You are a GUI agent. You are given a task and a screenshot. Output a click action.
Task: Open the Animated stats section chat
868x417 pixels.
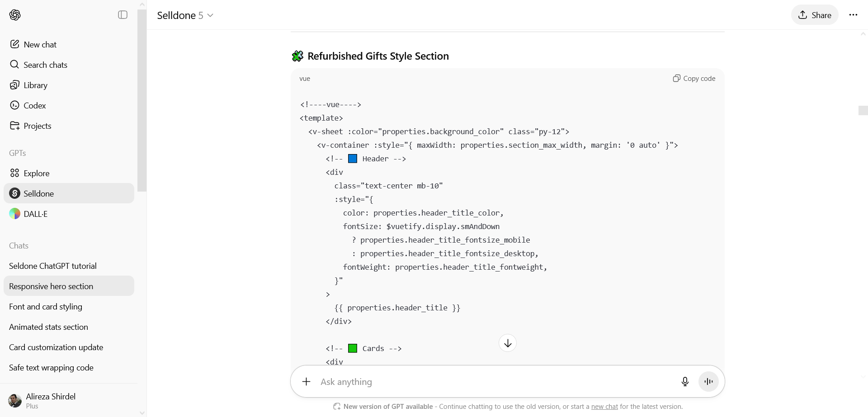[x=69, y=327]
